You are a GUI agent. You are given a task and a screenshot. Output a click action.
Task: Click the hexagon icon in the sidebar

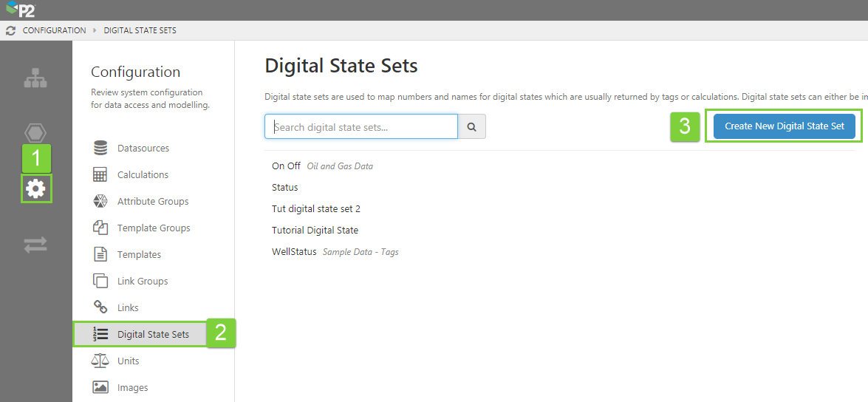(x=35, y=133)
